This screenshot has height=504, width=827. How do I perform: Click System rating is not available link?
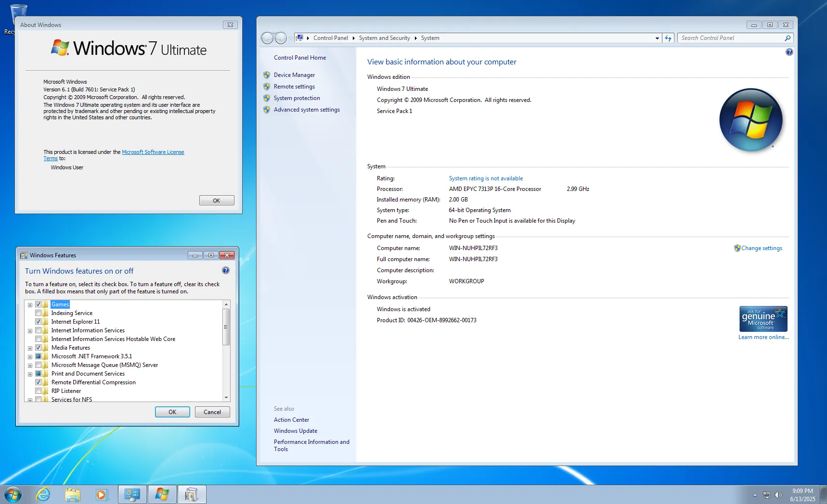[486, 178]
